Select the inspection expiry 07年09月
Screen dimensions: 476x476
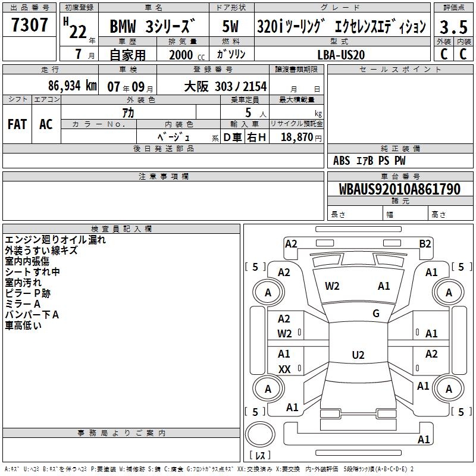[130, 87]
